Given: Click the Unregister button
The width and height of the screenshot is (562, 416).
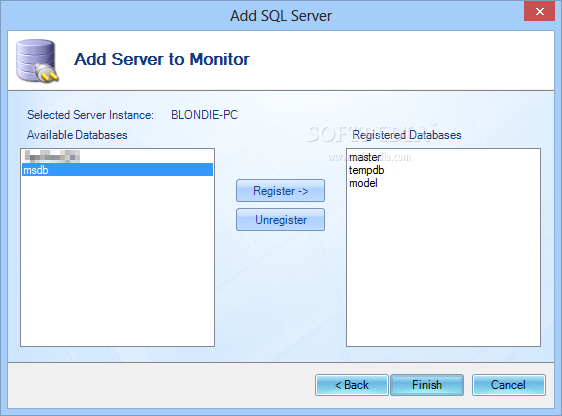Looking at the screenshot, I should pos(280,220).
